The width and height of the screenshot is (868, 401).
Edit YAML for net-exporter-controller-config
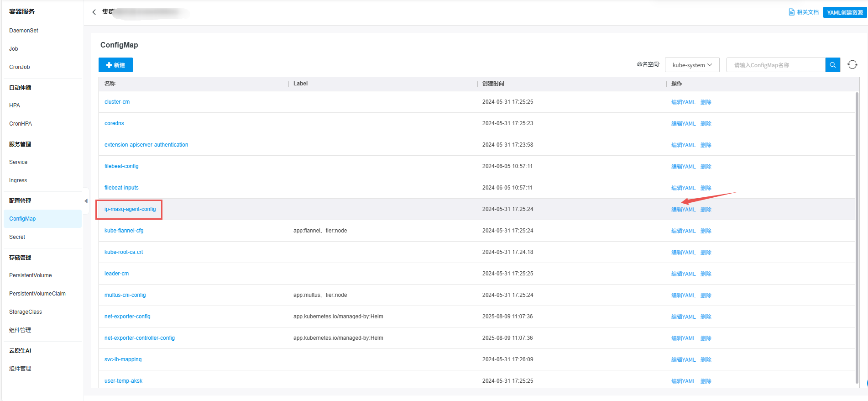683,338
